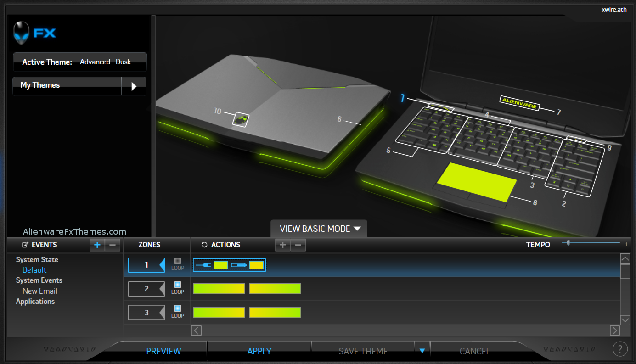Select the AC plug power icon in zone 1

pos(203,265)
